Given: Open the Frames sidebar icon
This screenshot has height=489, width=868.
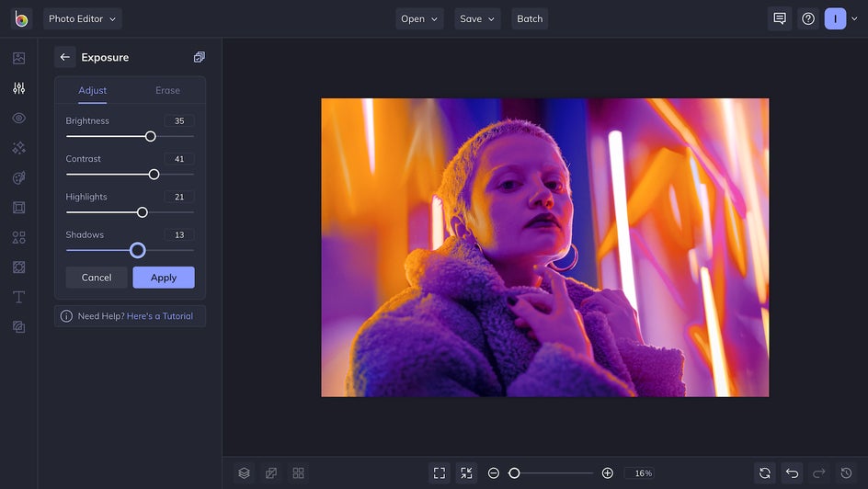Looking at the screenshot, I should (x=18, y=208).
